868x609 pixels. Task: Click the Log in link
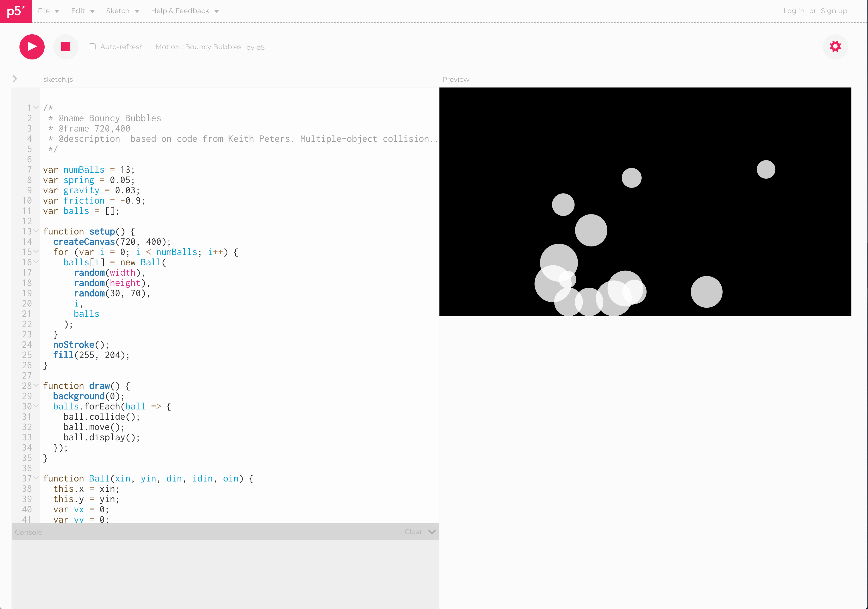(794, 11)
